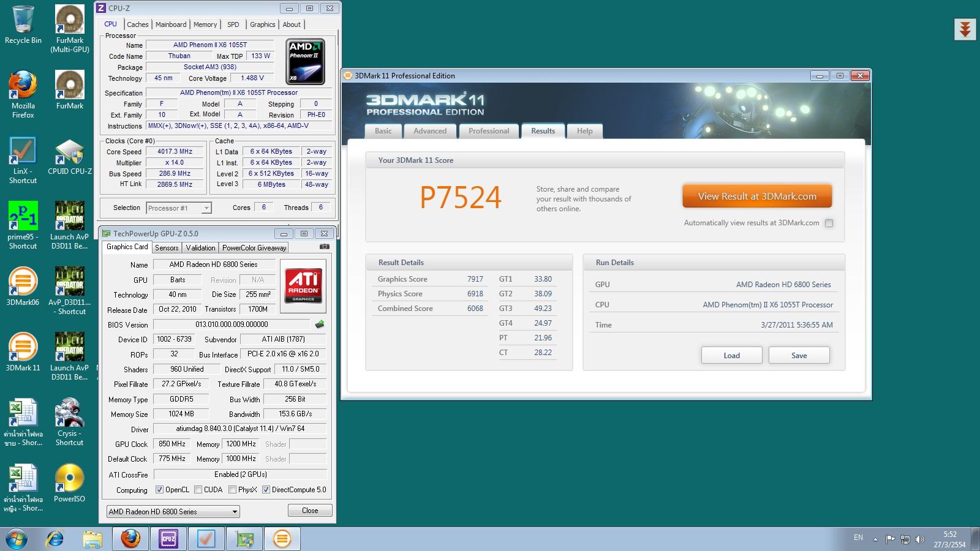Switch to CPU-Z taskbar button

click(x=168, y=539)
